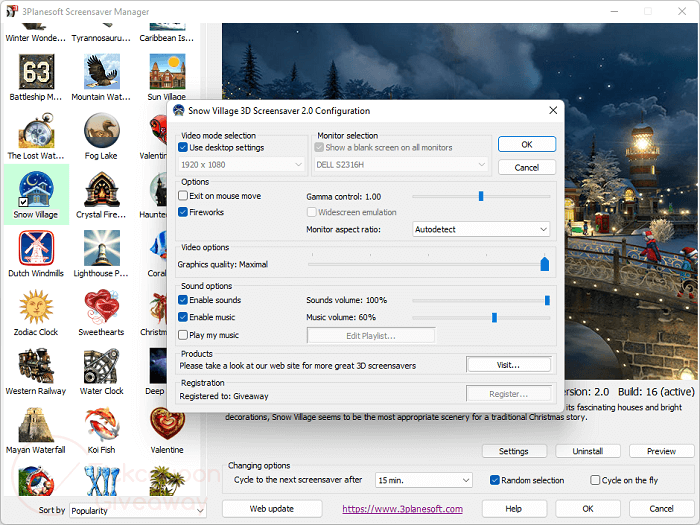Open the Monitor aspect ratio Autodetect dropdown
The width and height of the screenshot is (700, 525).
coord(481,229)
